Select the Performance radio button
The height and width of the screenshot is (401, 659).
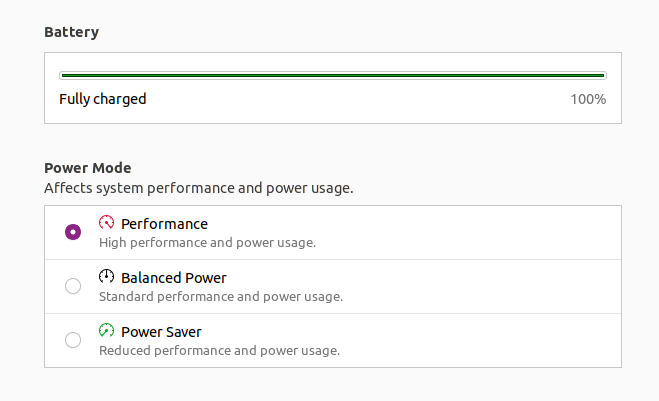coord(73,232)
